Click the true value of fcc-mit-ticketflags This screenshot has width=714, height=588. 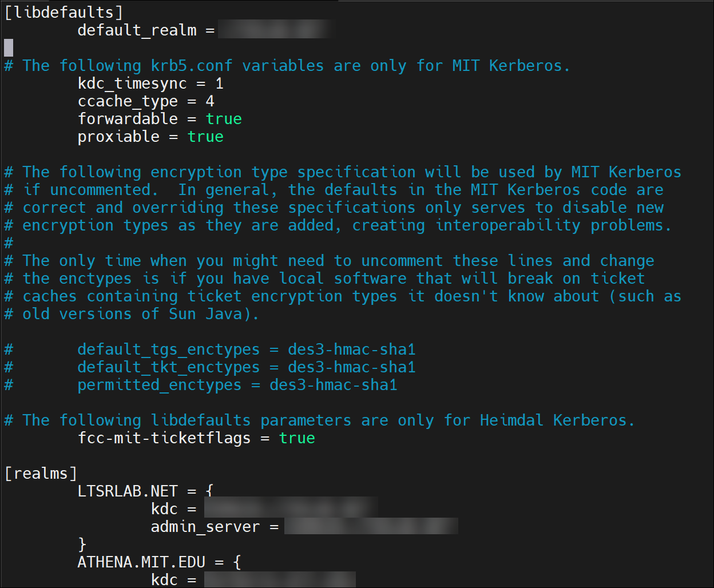pyautogui.click(x=297, y=438)
